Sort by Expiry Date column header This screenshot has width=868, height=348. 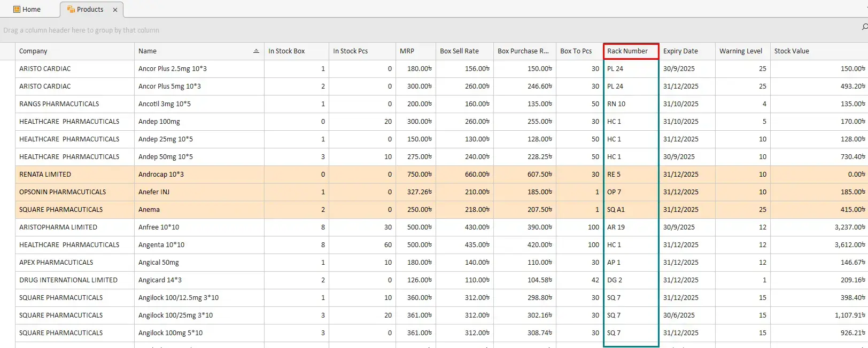pyautogui.click(x=687, y=51)
